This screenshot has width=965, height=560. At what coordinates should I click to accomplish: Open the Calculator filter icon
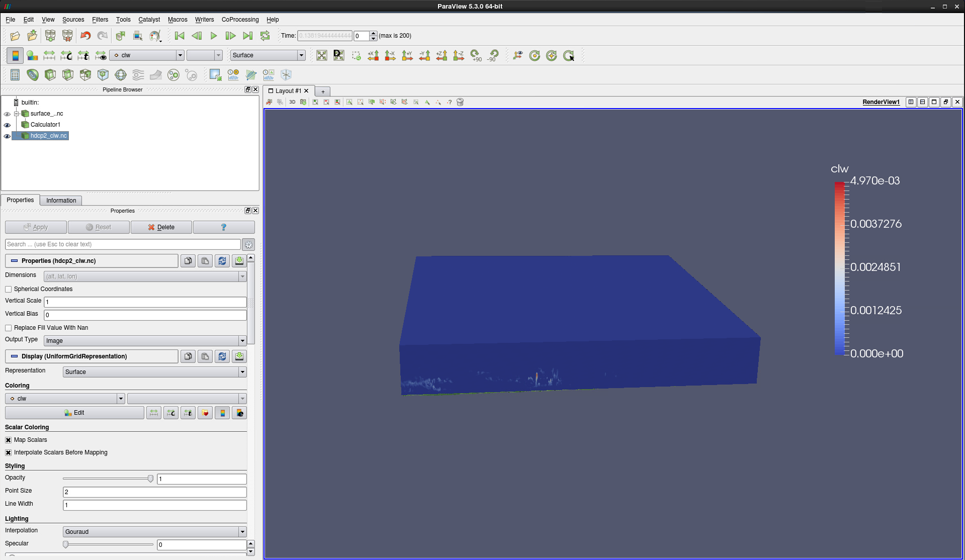coord(15,75)
